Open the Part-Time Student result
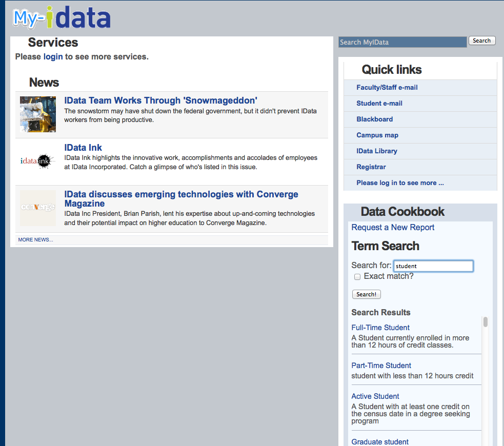The image size is (504, 446). click(381, 366)
